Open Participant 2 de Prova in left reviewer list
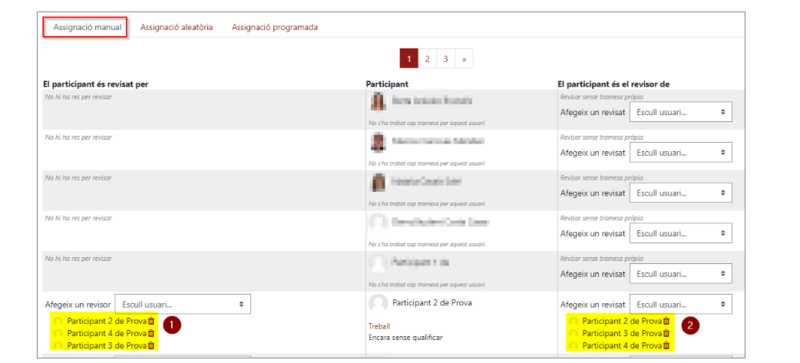This screenshot has height=363, width=800. pos(107,321)
